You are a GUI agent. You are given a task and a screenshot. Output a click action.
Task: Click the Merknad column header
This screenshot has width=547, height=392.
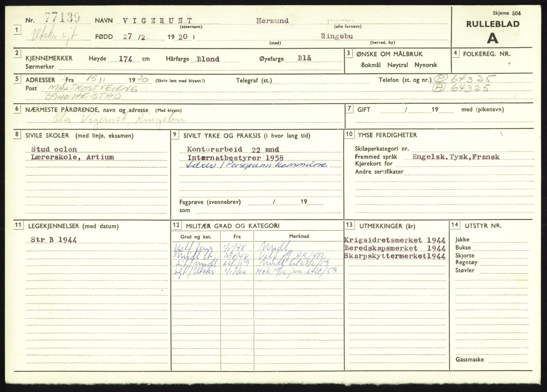pyautogui.click(x=299, y=236)
